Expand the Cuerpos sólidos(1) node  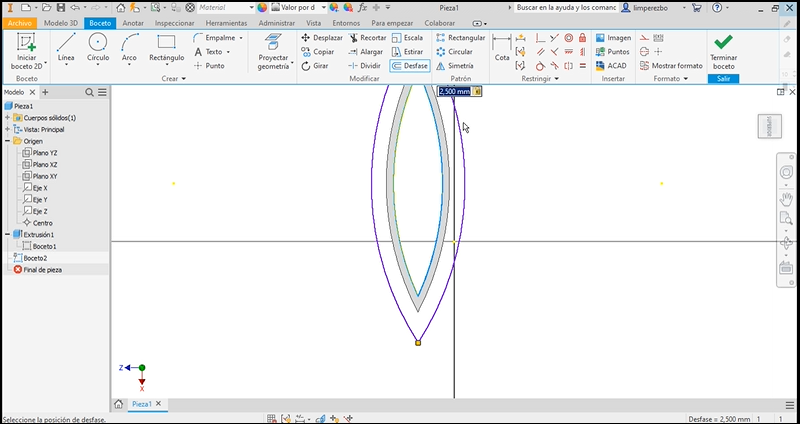pyautogui.click(x=8, y=118)
